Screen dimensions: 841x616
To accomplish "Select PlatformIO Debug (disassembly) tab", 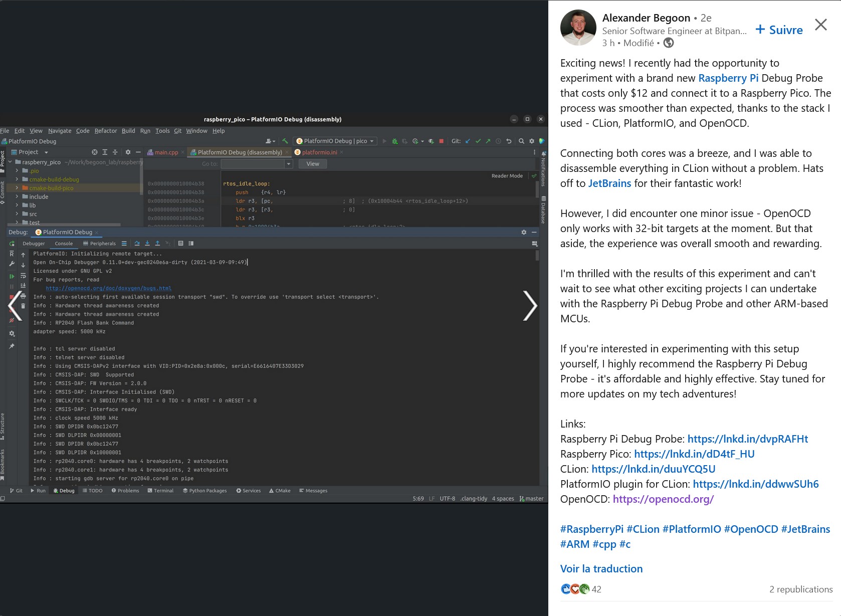I will [x=240, y=152].
